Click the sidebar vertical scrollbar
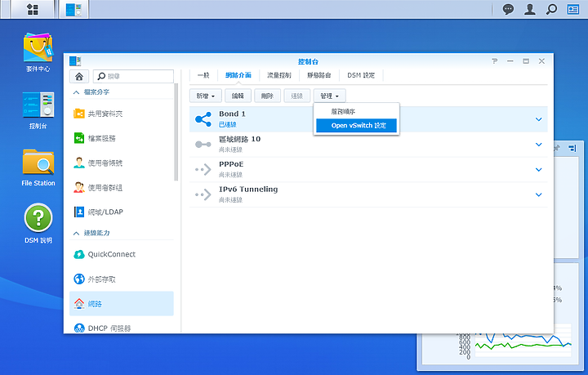Viewport: 588px width, 375px height. click(176, 132)
